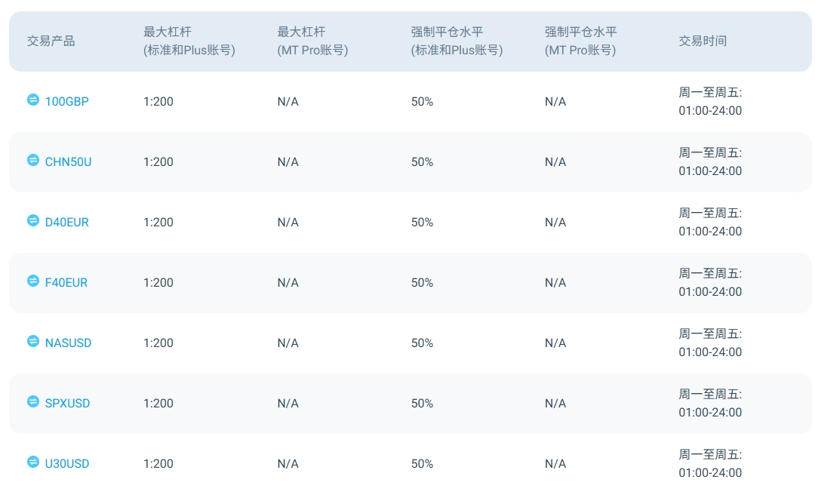Follow the F40EUR instrument link

[x=66, y=282]
